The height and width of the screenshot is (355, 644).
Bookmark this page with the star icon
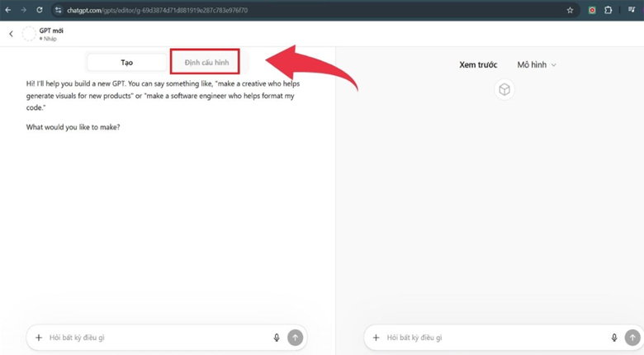click(570, 10)
